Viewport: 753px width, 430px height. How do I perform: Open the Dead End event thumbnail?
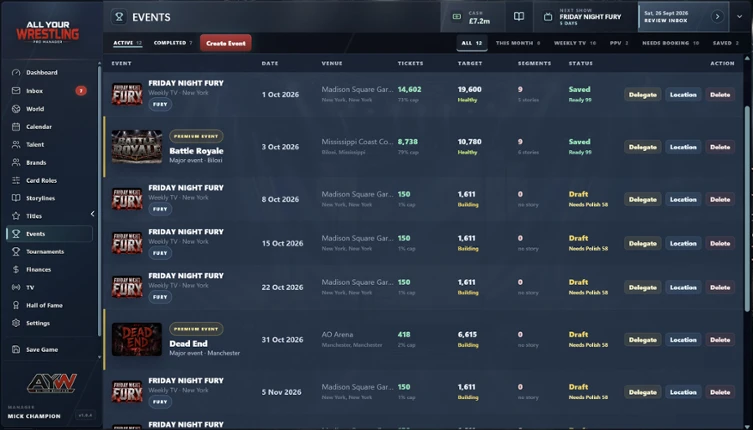(137, 339)
